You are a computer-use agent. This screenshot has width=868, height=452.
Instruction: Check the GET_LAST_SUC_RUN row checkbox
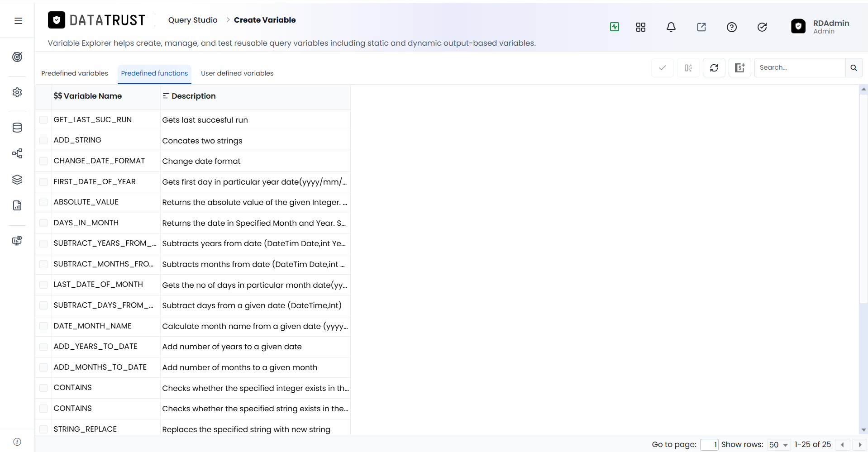coord(43,120)
